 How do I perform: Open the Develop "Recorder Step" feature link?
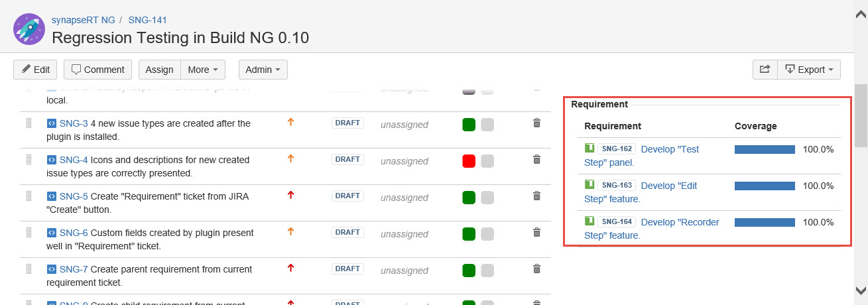680,222
